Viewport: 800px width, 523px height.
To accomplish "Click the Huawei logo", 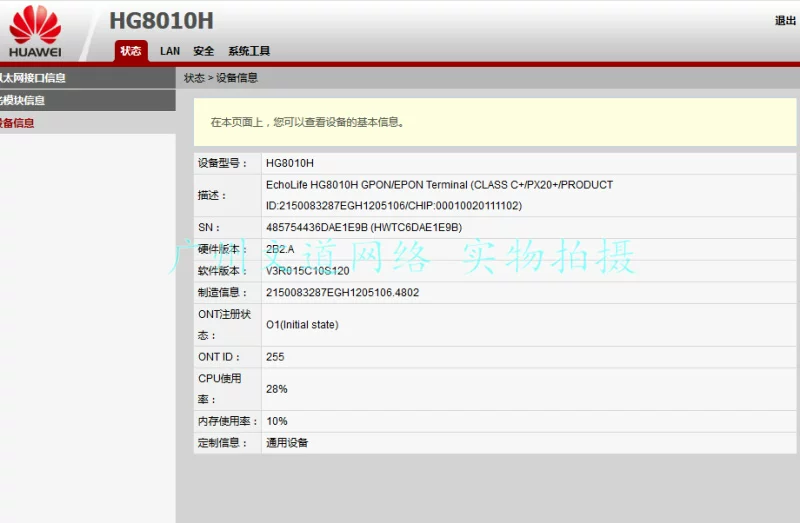I will pyautogui.click(x=35, y=32).
